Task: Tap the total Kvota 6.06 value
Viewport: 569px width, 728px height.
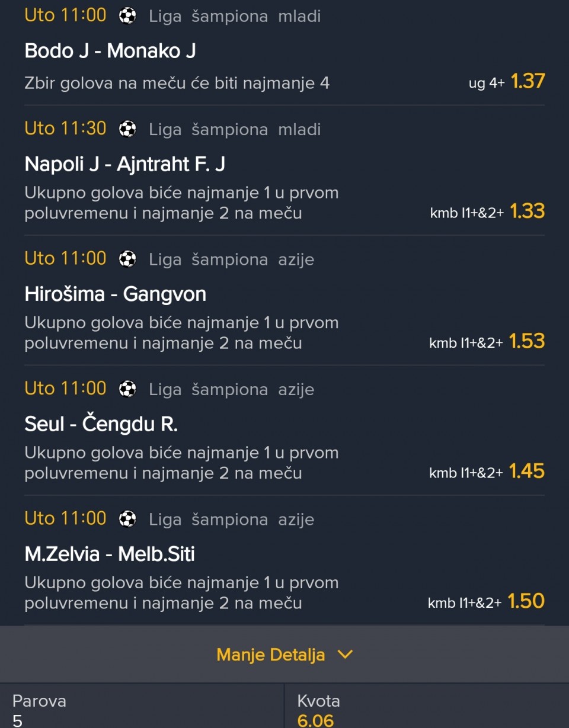Action: (x=315, y=720)
